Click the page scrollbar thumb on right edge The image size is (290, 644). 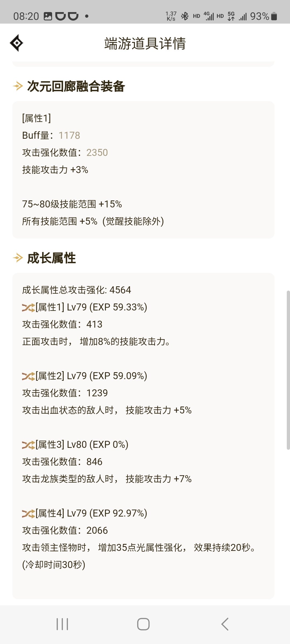[x=288, y=370]
